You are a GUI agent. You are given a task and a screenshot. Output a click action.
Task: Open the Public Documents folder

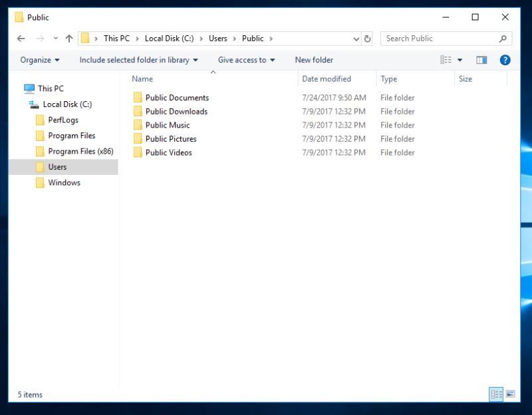[176, 97]
